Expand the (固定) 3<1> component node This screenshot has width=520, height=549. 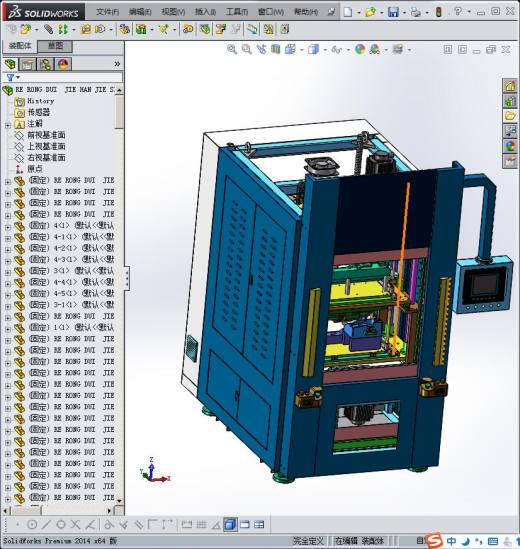pyautogui.click(x=8, y=272)
